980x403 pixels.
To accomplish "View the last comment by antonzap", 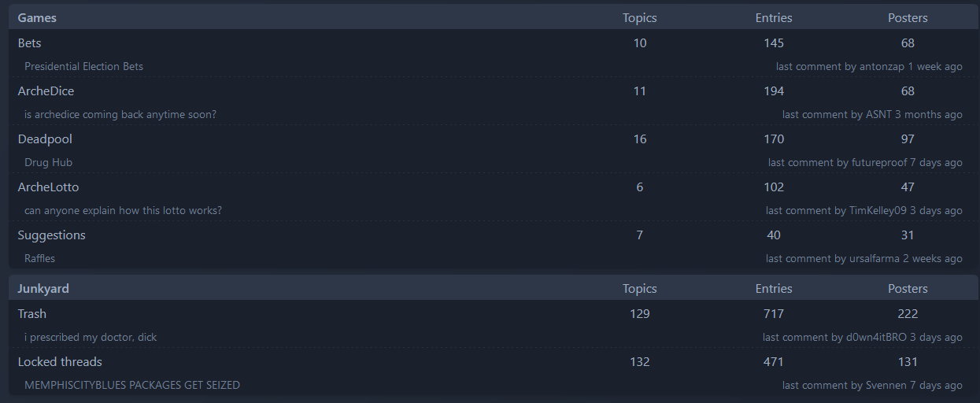I will point(868,67).
